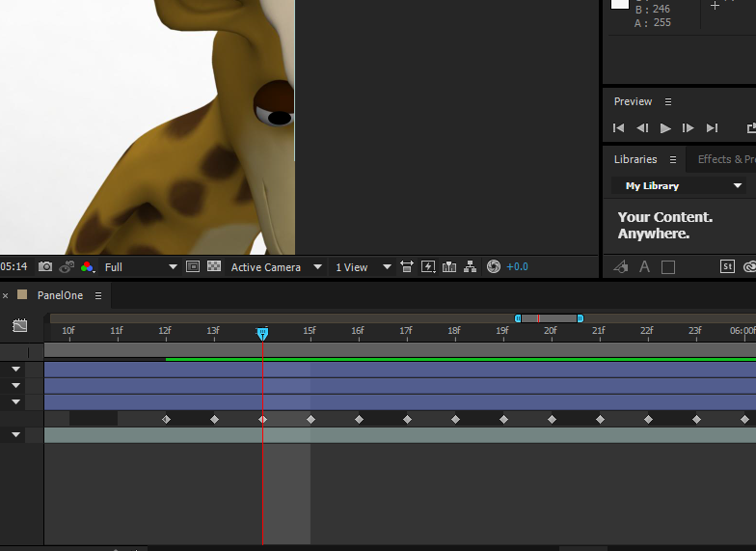Open Adobe Stock via the St icon

point(727,266)
